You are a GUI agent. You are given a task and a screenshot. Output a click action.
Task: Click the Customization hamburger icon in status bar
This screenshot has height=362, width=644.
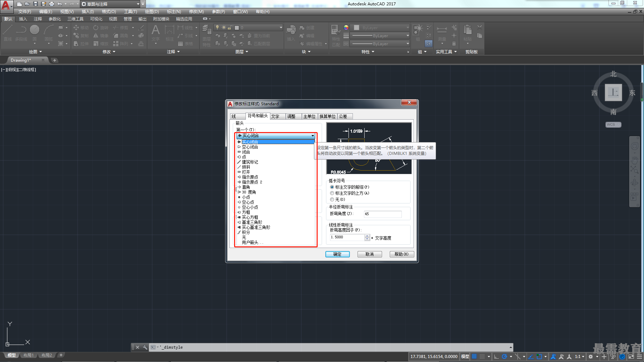pyautogui.click(x=639, y=357)
